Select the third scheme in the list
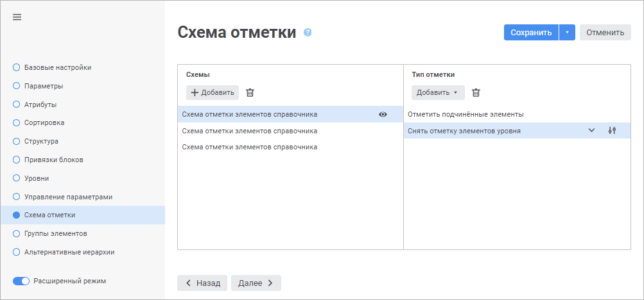Screen dimensions: 644x300 (249, 147)
